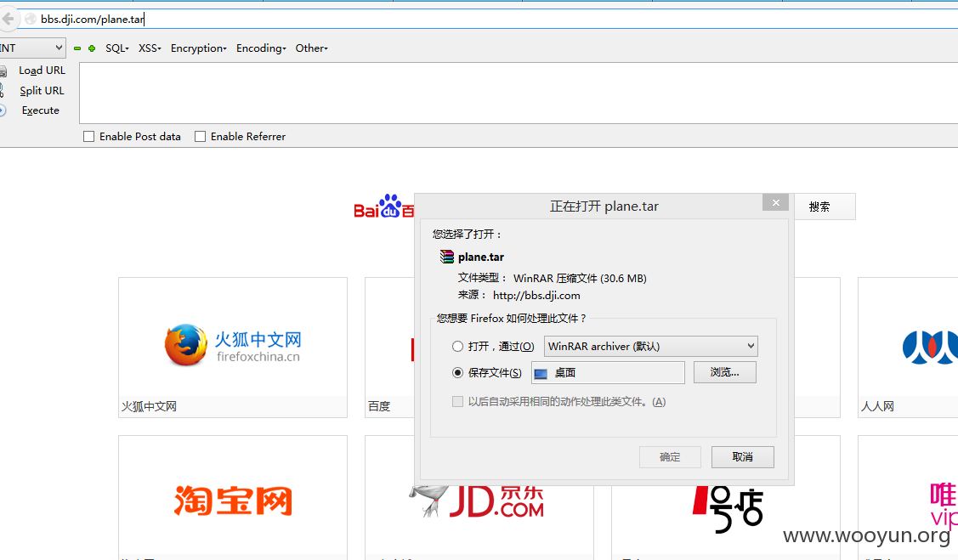
Task: Select the 打开，通过 radio button
Action: [457, 346]
